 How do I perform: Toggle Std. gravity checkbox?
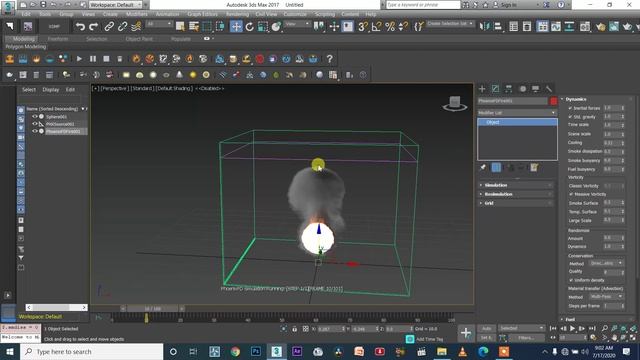click(x=570, y=117)
